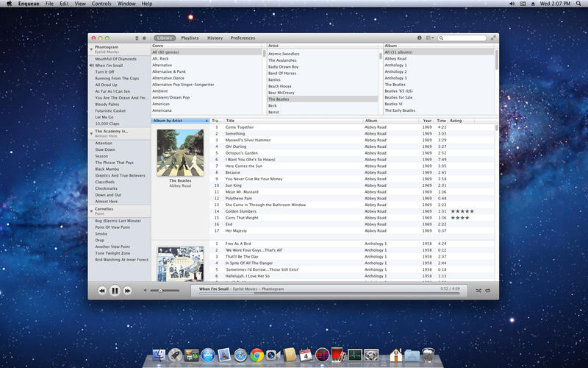Select The Beatles in the Artist list
Screen dimensions: 588x368
[279, 99]
